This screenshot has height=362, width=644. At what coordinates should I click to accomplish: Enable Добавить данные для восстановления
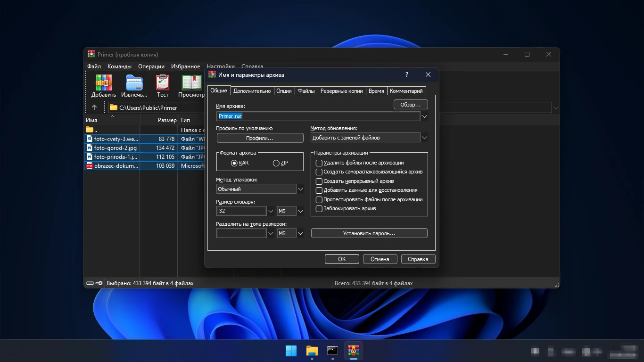pos(319,190)
